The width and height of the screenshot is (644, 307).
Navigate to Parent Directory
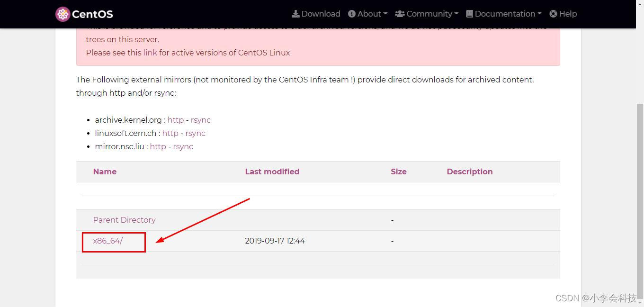125,220
